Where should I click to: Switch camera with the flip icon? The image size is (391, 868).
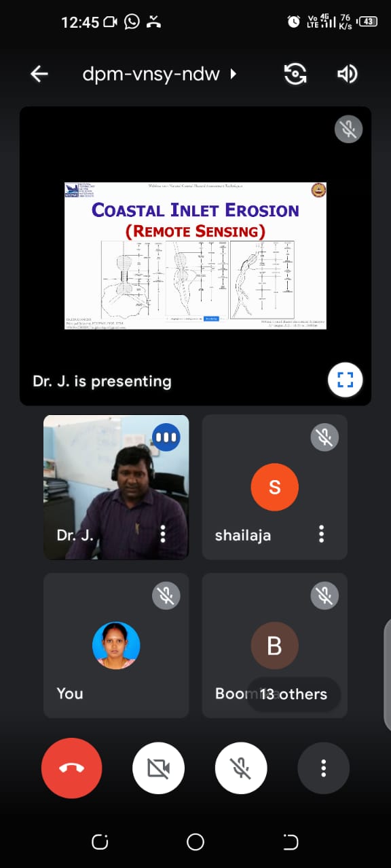[x=295, y=74]
